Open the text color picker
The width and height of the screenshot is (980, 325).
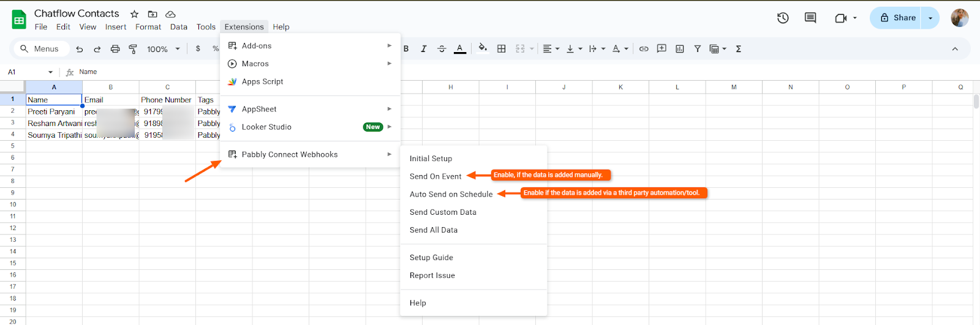(460, 49)
